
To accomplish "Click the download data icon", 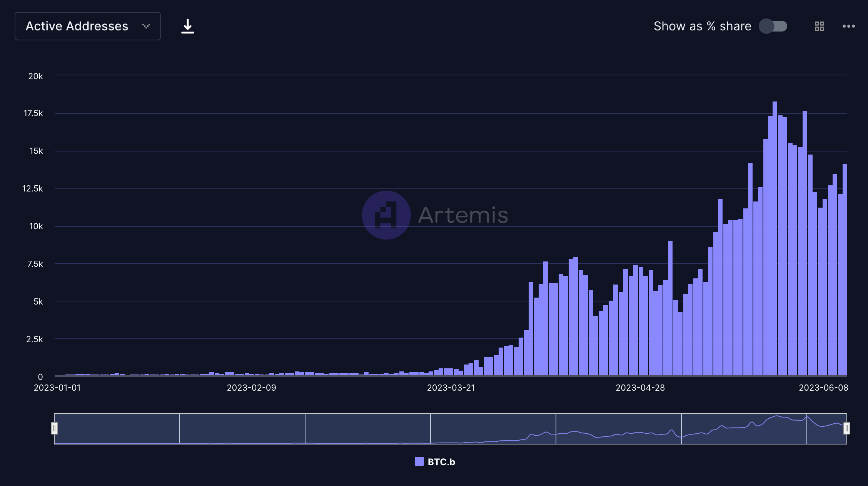I will click(187, 26).
